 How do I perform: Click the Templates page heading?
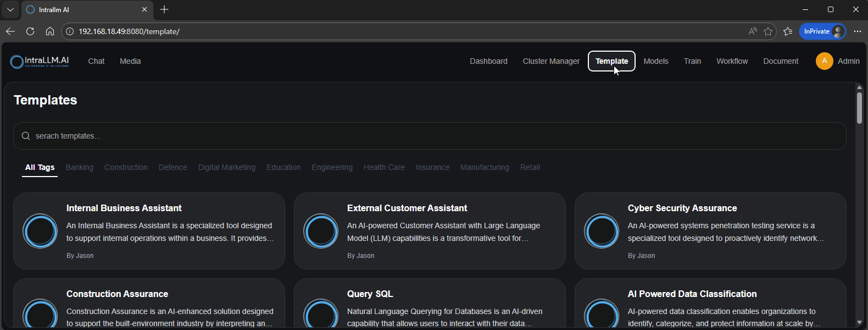[46, 100]
